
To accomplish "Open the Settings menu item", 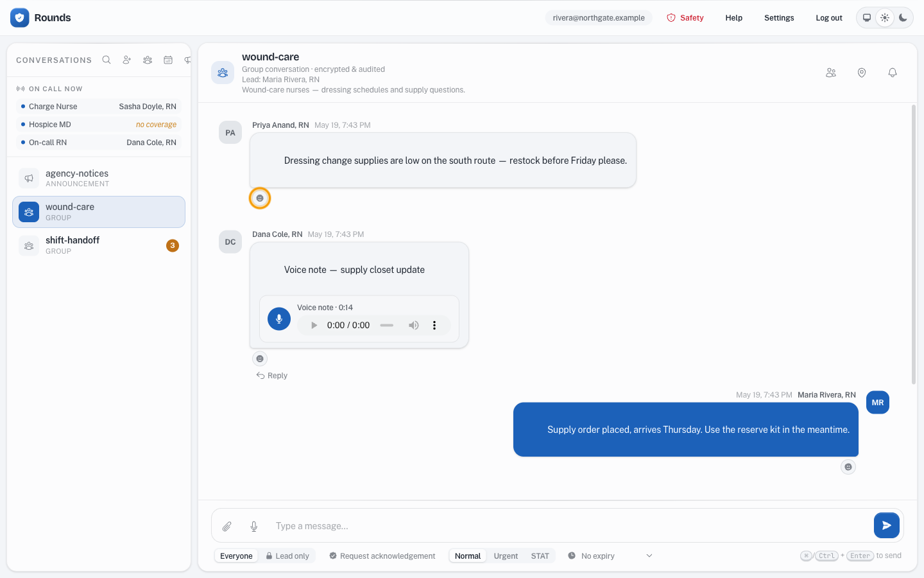I will [x=779, y=18].
